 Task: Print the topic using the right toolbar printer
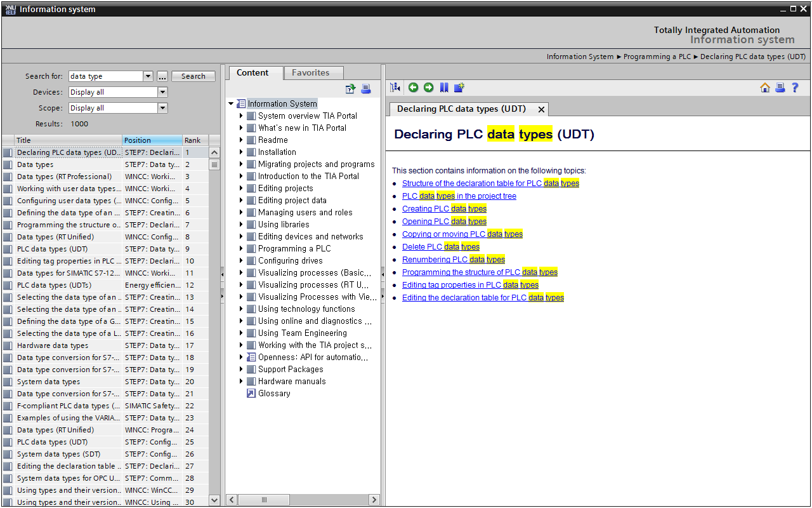[x=780, y=88]
